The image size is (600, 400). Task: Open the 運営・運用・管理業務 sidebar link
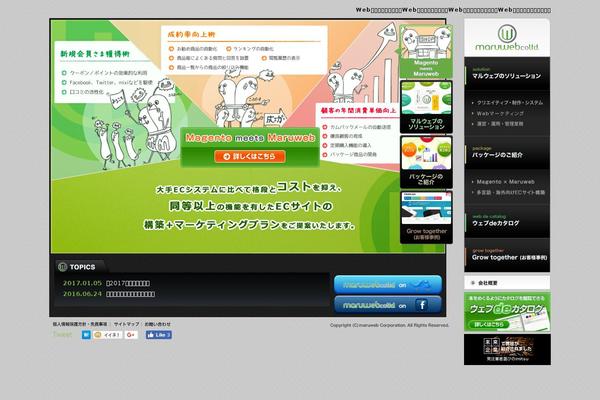pos(499,124)
